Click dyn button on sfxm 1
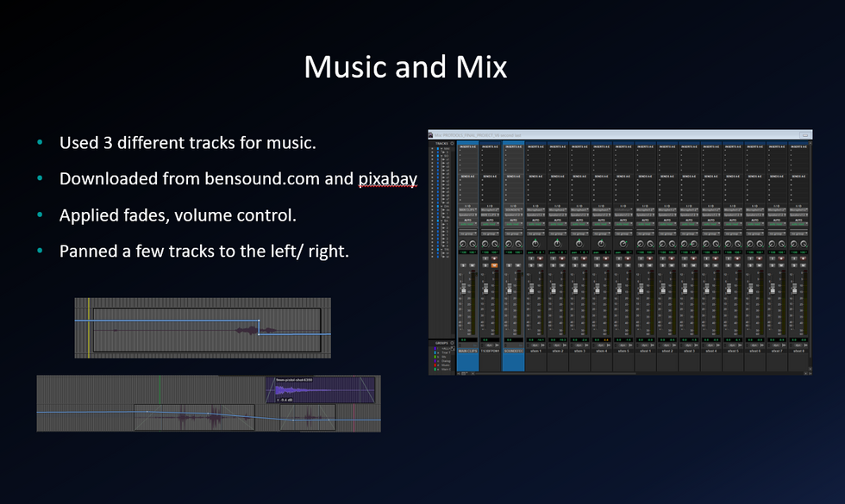The width and height of the screenshot is (845, 504). (534, 345)
